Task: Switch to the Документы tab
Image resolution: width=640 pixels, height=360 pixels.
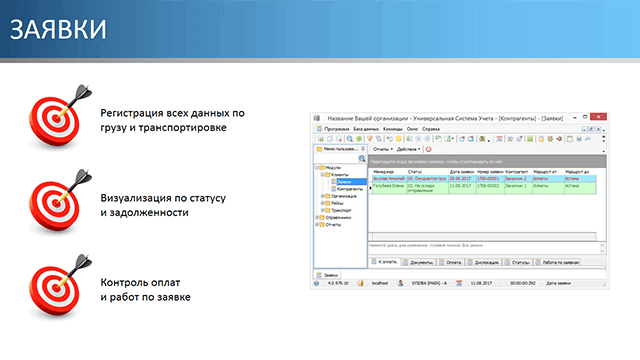Action: pyautogui.click(x=419, y=262)
